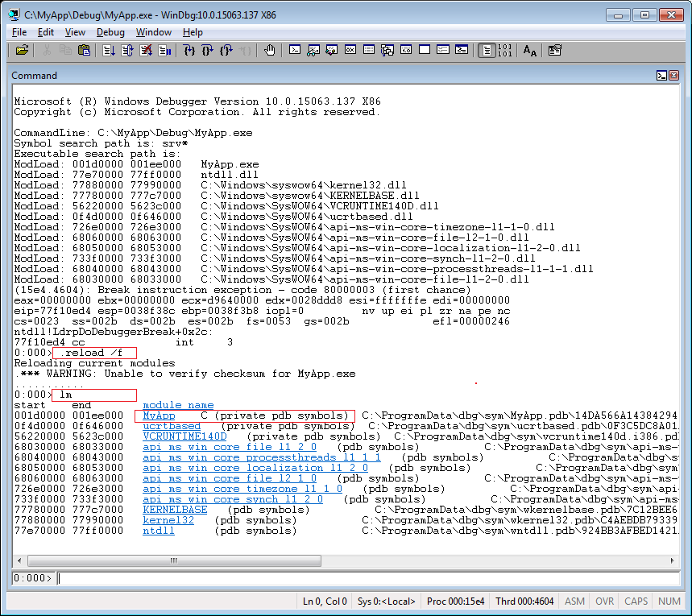The image size is (692, 616).
Task: Click the Paste clipboard icon
Action: click(x=84, y=50)
